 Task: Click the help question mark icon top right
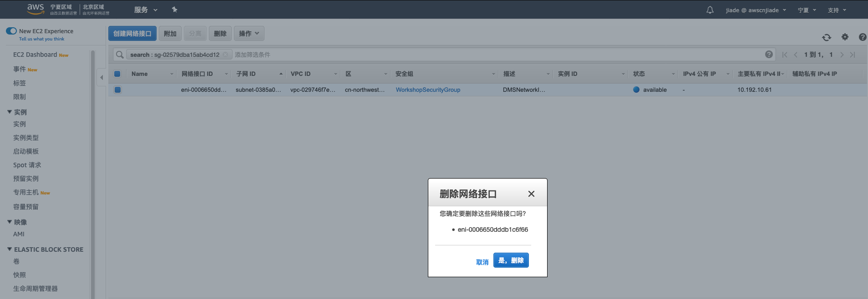(x=862, y=37)
